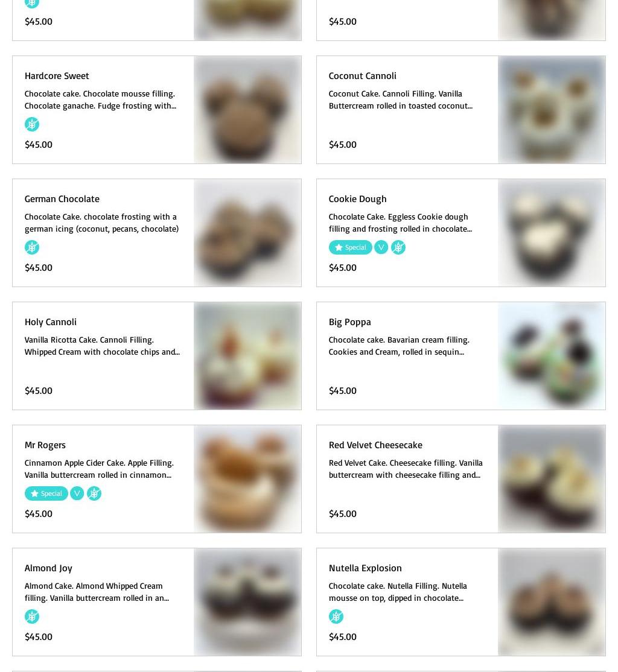This screenshot has width=618, height=672.
Task: Click the vegan V icon on Cookie Dough
Action: tap(381, 247)
